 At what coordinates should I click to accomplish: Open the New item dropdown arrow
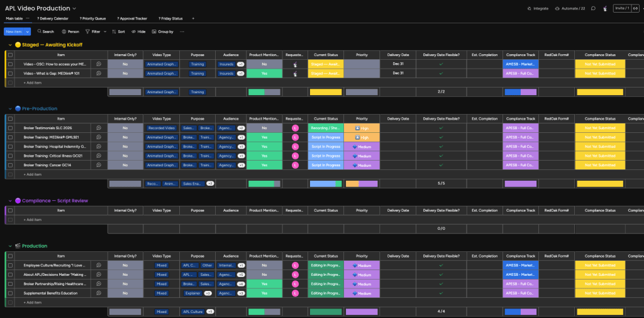(28, 31)
